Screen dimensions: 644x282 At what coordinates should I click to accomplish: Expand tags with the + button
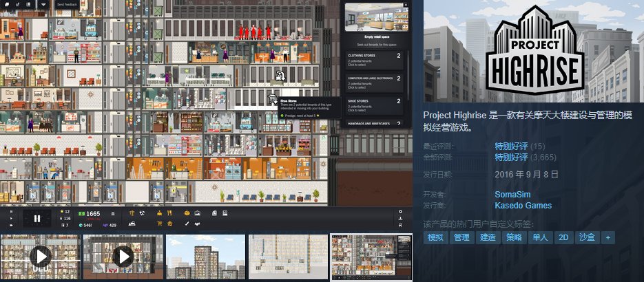(x=608, y=237)
